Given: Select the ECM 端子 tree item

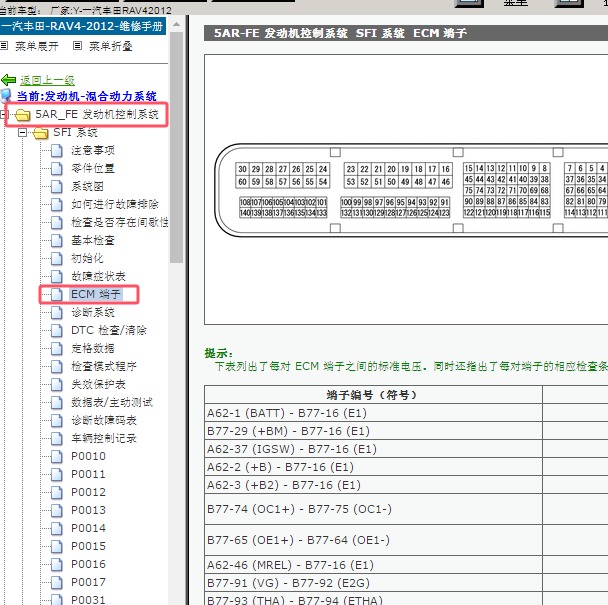Looking at the screenshot, I should (96, 294).
